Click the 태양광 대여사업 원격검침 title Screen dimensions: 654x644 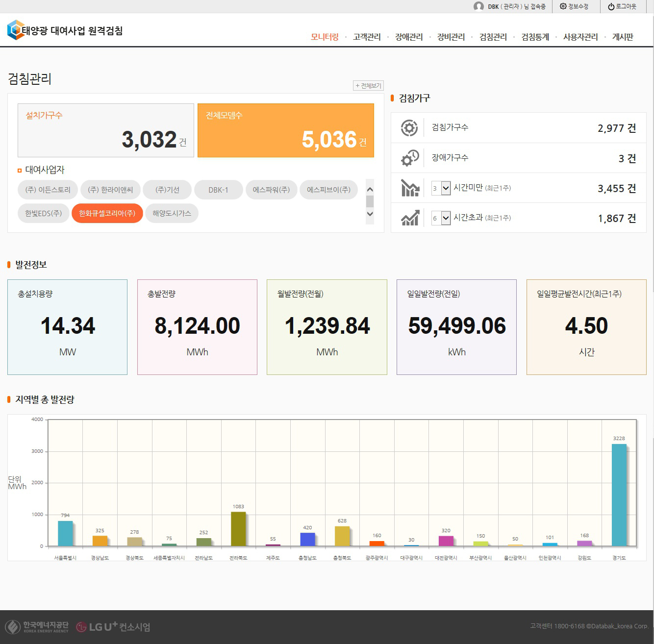tap(73, 30)
